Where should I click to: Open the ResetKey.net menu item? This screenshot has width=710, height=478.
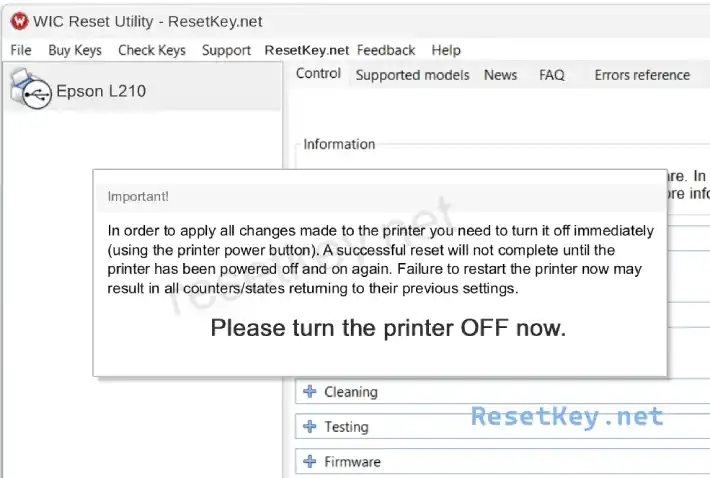(307, 50)
